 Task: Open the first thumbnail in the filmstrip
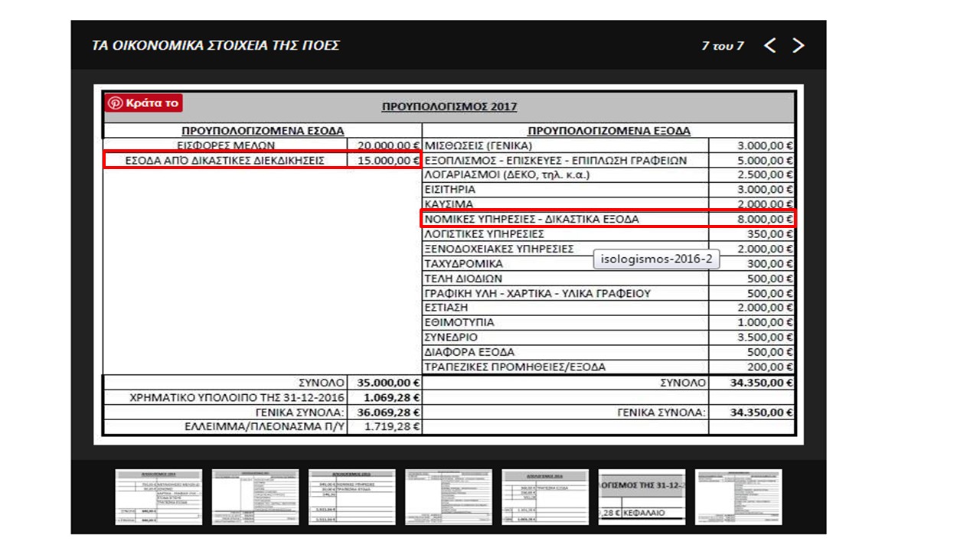(x=158, y=497)
